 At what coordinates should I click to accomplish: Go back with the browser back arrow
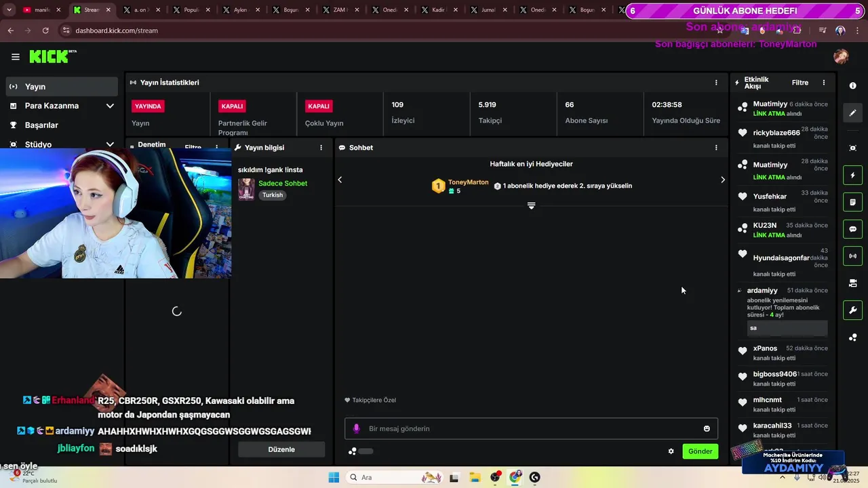[x=10, y=30]
